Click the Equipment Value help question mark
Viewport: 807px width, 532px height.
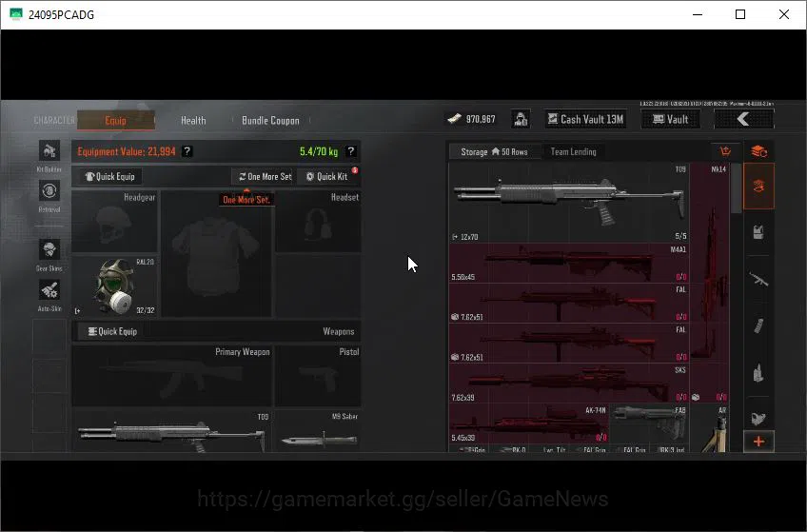coord(187,151)
